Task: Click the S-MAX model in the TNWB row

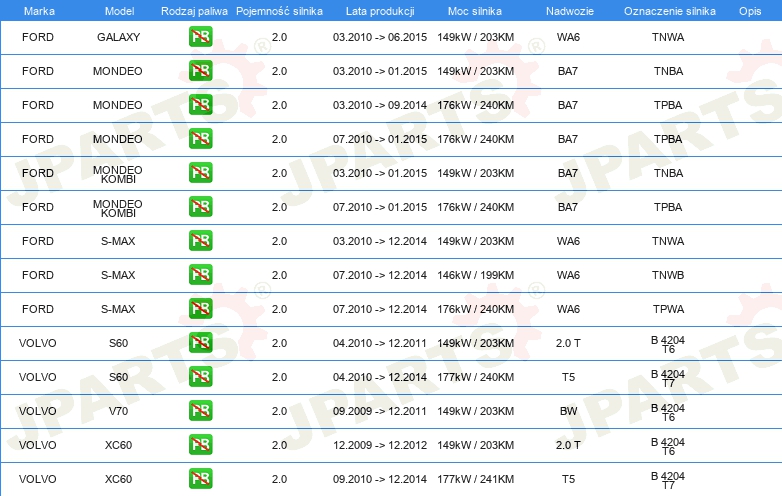Action: 118,275
